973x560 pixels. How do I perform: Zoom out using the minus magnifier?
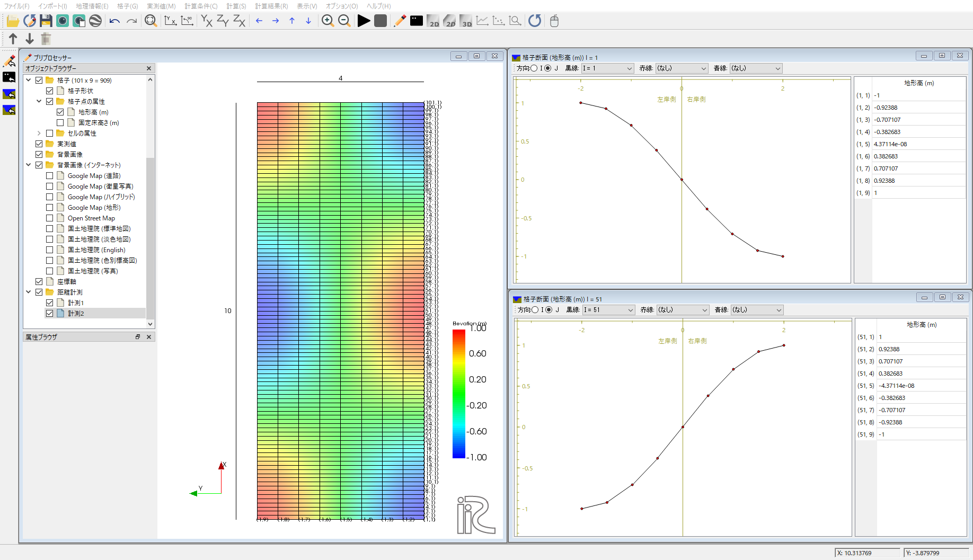point(344,21)
